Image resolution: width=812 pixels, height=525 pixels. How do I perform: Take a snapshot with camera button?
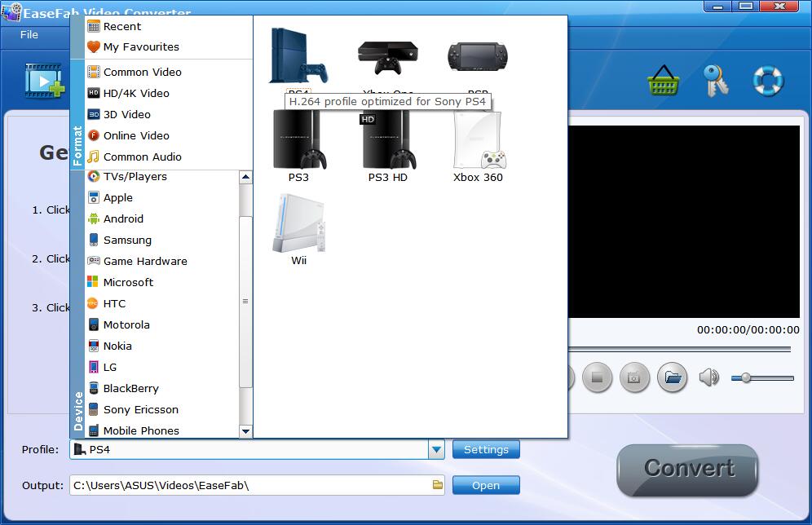tap(634, 377)
